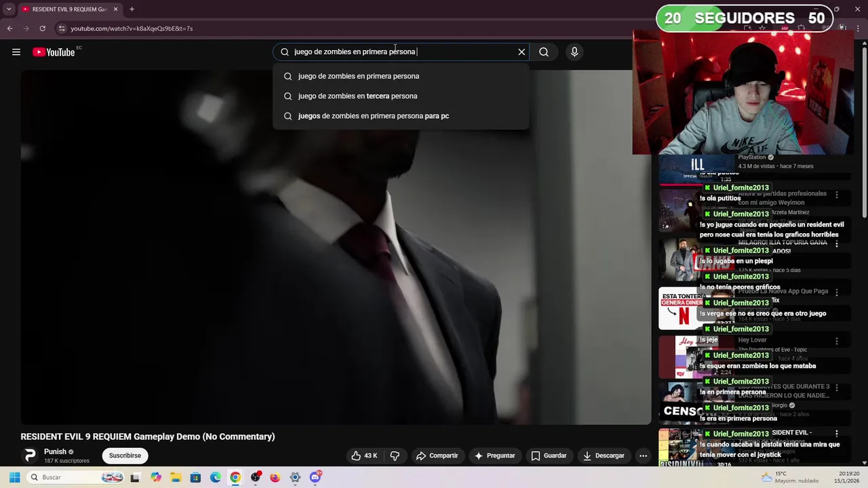The image size is (868, 488).
Task: Go to YouTube home via the logo
Action: (x=54, y=52)
